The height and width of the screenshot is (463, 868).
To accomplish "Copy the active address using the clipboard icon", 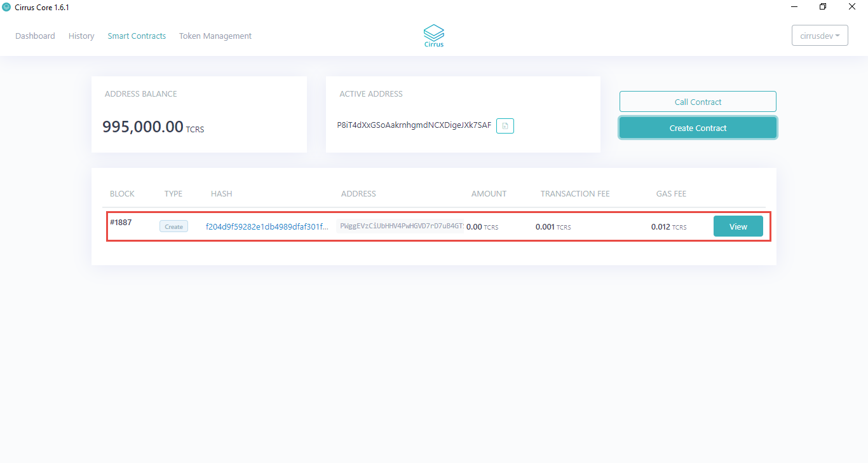I will (505, 125).
